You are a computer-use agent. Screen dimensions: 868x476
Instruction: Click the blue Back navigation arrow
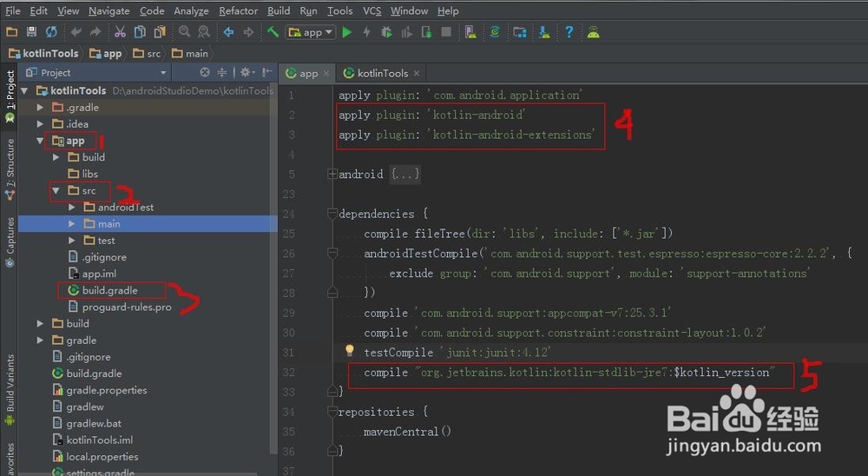(228, 32)
